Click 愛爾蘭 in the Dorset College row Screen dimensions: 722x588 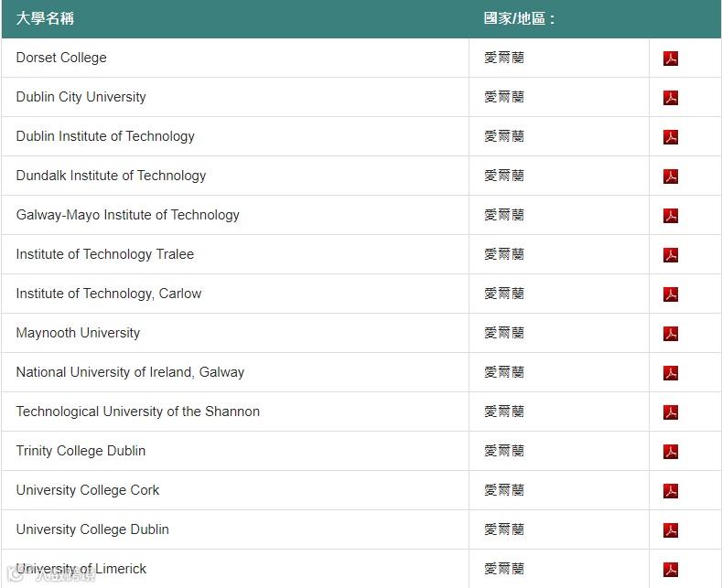point(504,58)
